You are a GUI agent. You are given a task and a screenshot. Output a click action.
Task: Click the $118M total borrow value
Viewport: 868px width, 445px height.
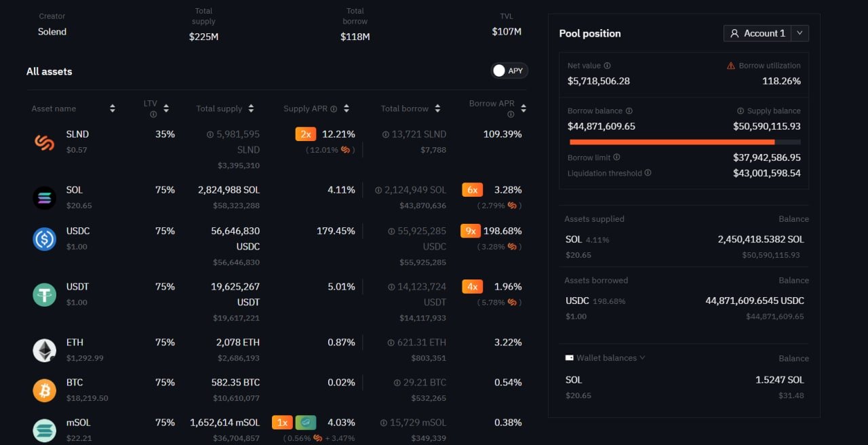[355, 37]
